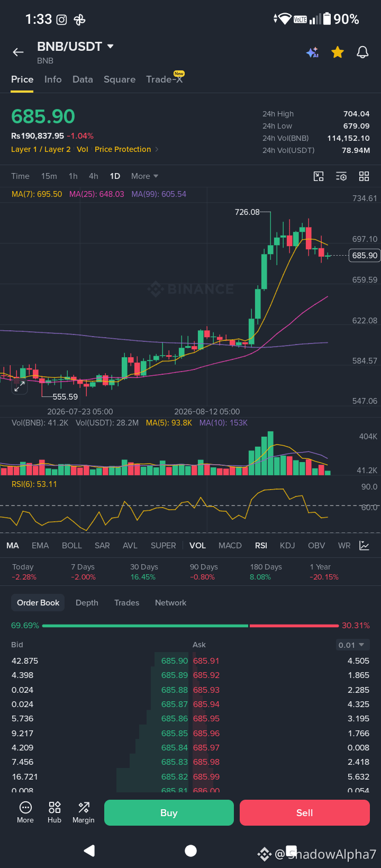This screenshot has width=381, height=868.
Task: Toggle the WR indicator
Action: [344, 546]
